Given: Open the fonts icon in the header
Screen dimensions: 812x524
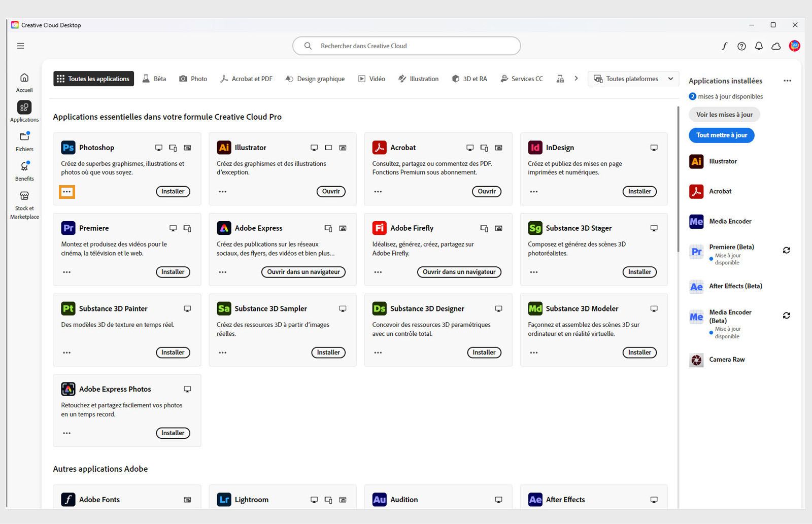Looking at the screenshot, I should point(724,46).
